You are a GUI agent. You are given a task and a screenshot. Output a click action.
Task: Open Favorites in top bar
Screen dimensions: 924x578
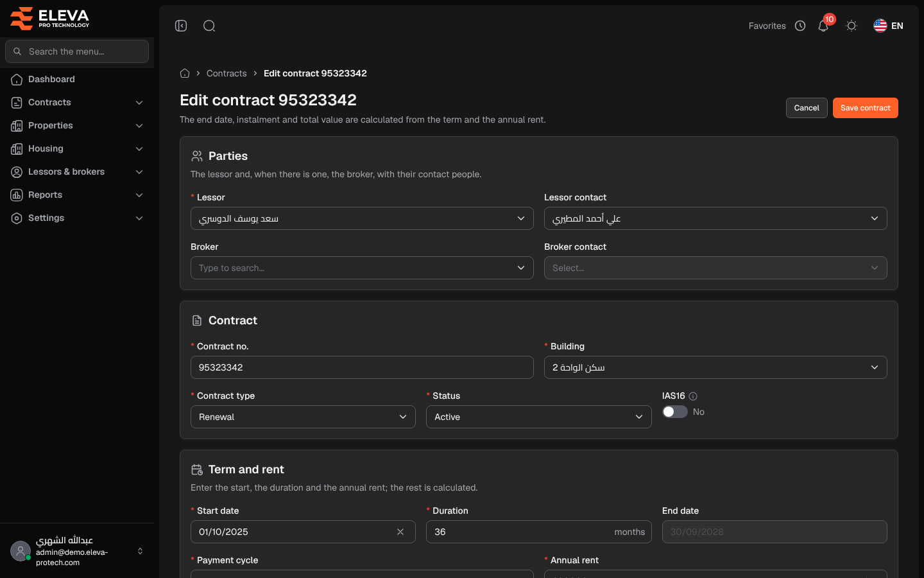click(x=767, y=26)
